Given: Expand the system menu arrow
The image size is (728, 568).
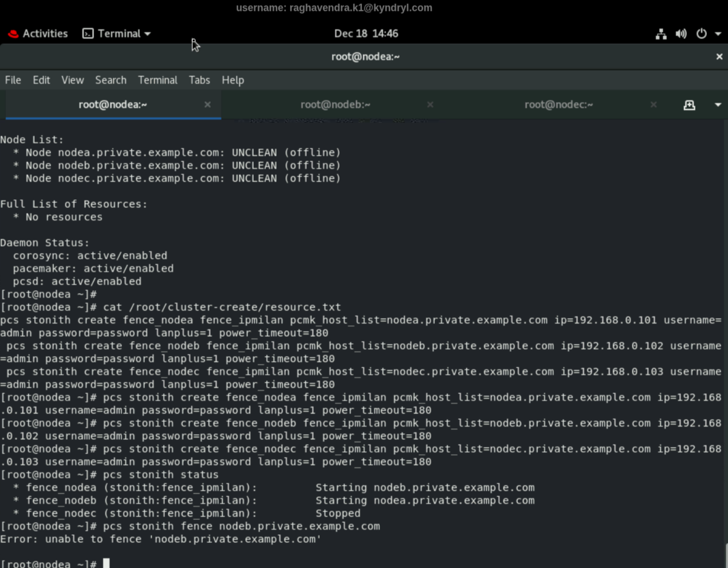Looking at the screenshot, I should 718,34.
